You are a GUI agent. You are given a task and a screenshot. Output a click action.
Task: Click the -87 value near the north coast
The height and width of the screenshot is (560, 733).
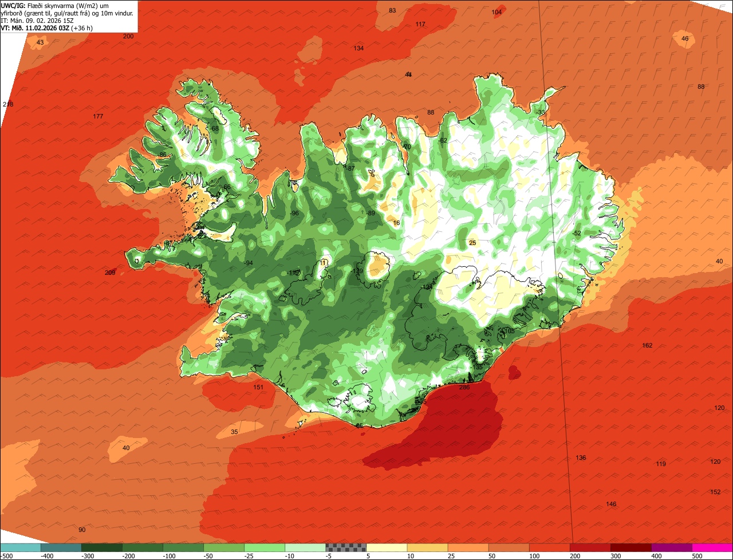(350, 168)
